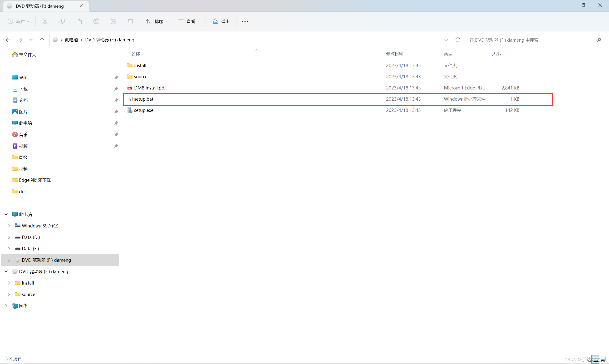
Task: Expand Windows-SSD (C:) tree node
Action: [x=9, y=226]
